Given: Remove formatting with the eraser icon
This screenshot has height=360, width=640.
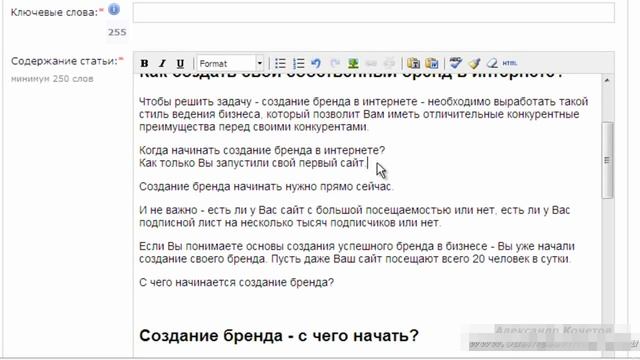Looking at the screenshot, I should click(x=492, y=63).
